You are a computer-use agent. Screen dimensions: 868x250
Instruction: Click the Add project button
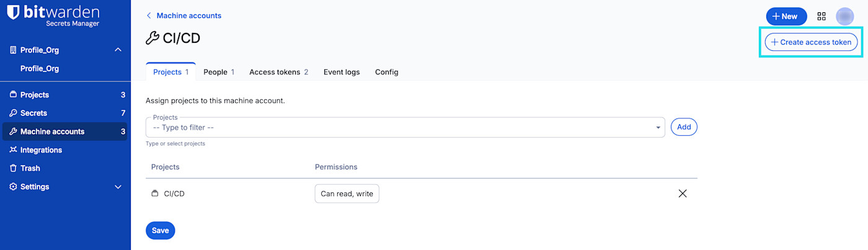coord(684,127)
